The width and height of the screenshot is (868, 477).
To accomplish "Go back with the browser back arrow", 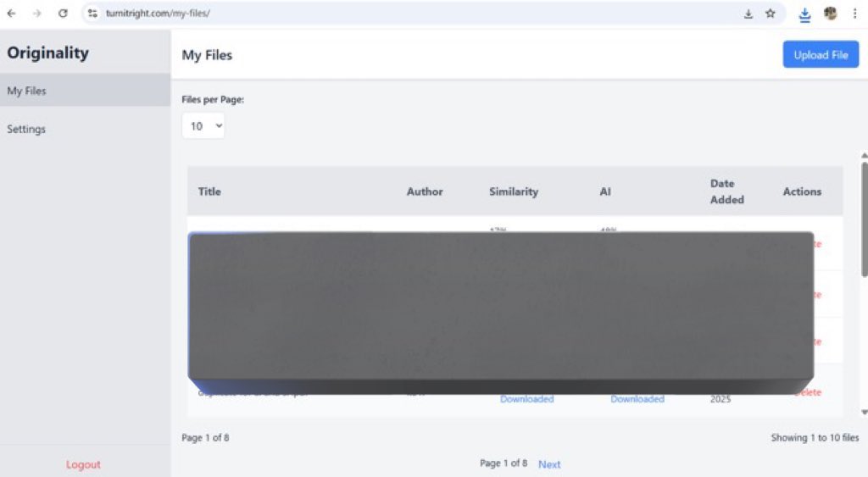I will [x=11, y=14].
